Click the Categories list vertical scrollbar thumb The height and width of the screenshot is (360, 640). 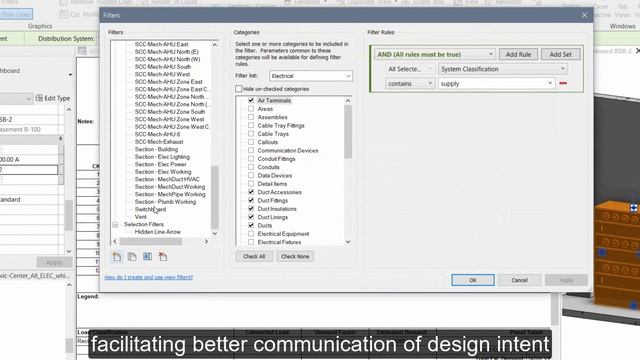click(x=348, y=132)
